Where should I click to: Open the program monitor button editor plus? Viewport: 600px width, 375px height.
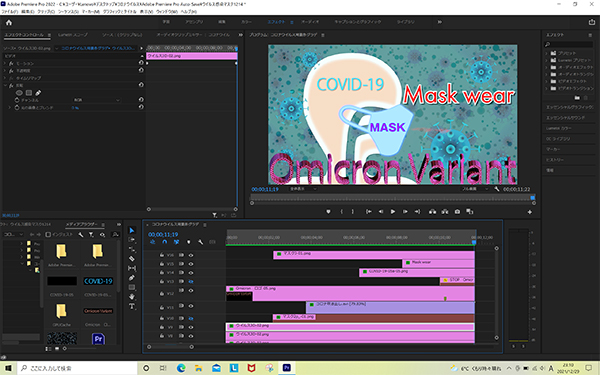(530, 212)
